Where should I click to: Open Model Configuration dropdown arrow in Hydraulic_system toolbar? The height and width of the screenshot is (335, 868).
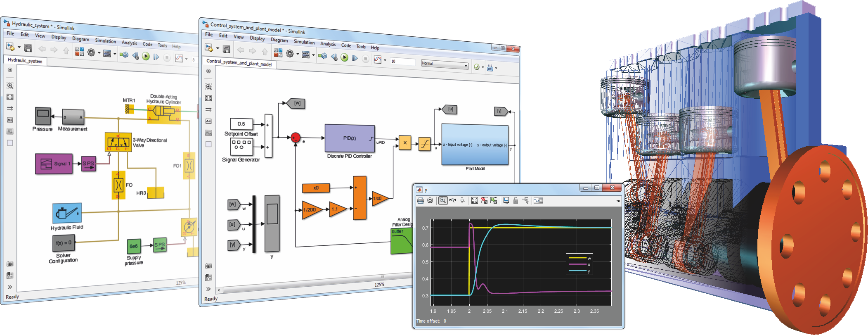point(99,53)
